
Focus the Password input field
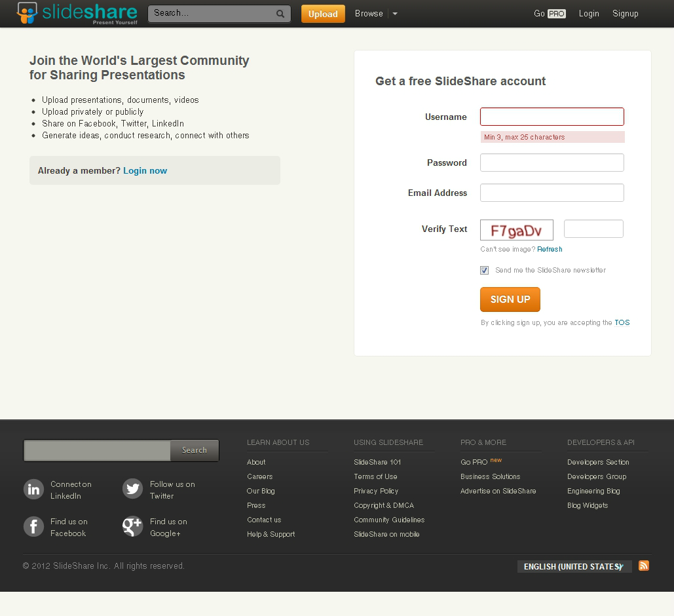(552, 163)
